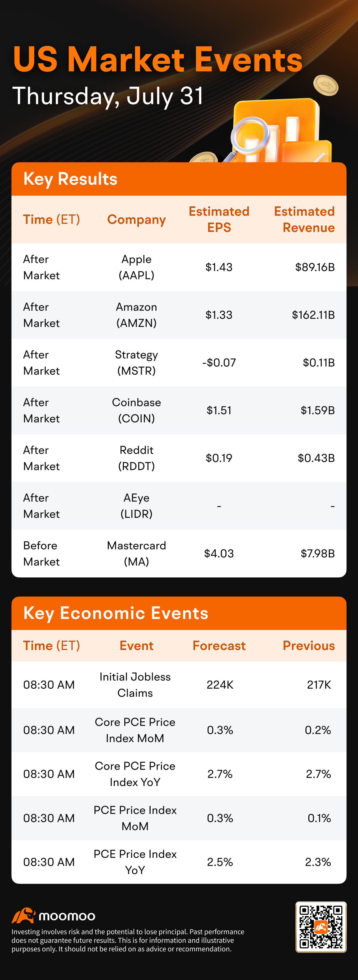This screenshot has height=980, width=358.
Task: Click the Core PCE Price Index MoM event
Action: 135,730
